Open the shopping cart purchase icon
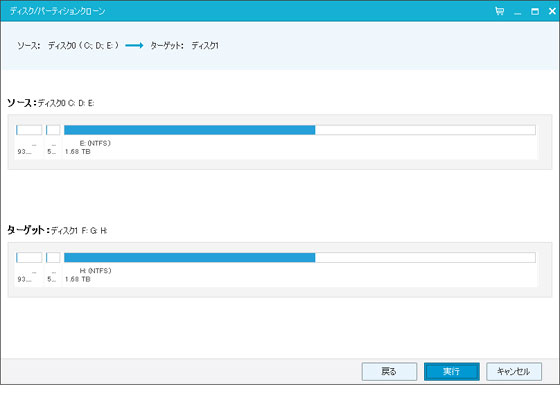 tap(500, 11)
